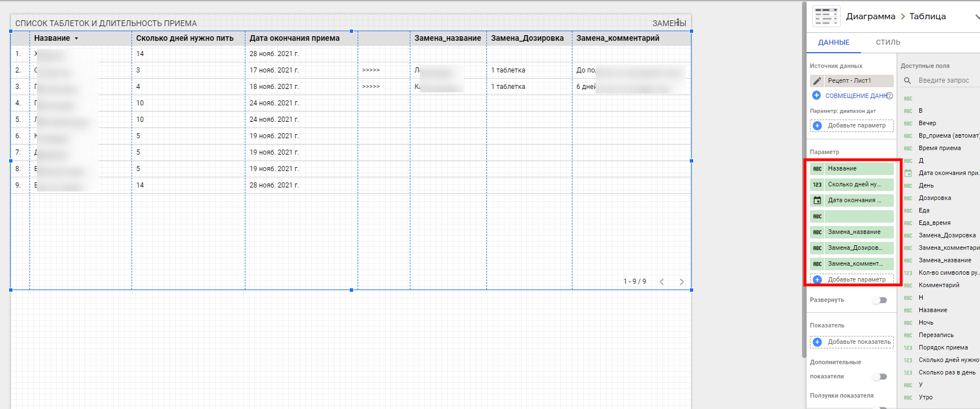
Task: Click the 17 нояб. 2021 г. cell
Action: [274, 70]
